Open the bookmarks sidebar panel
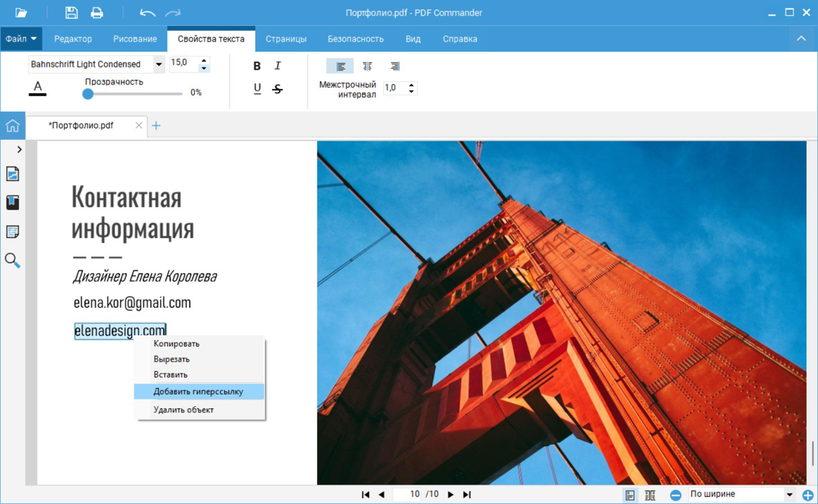The width and height of the screenshot is (818, 504). (x=12, y=202)
